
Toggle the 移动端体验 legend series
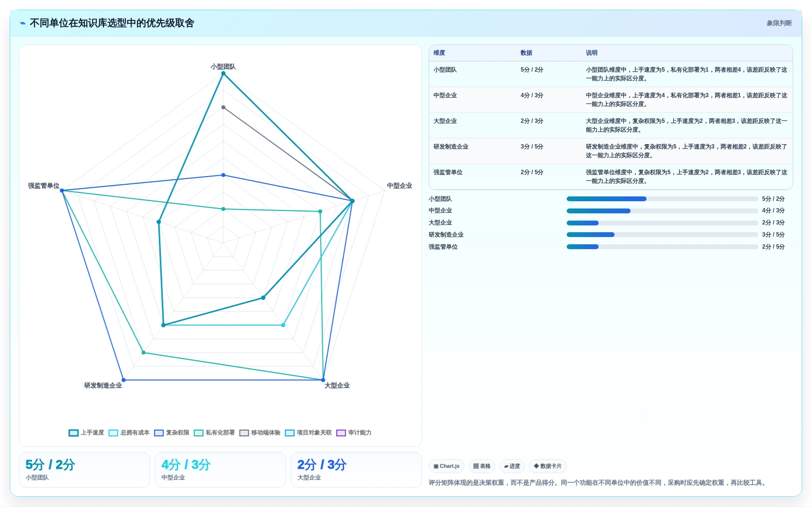pyautogui.click(x=260, y=432)
